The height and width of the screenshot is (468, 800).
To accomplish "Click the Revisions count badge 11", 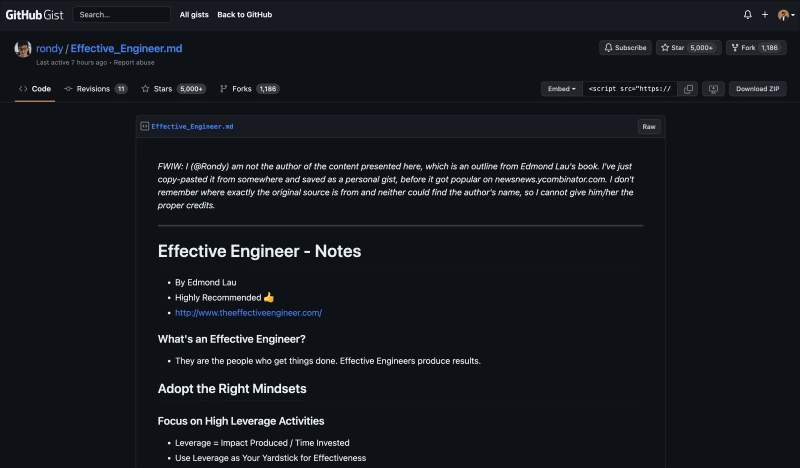I will coord(121,89).
